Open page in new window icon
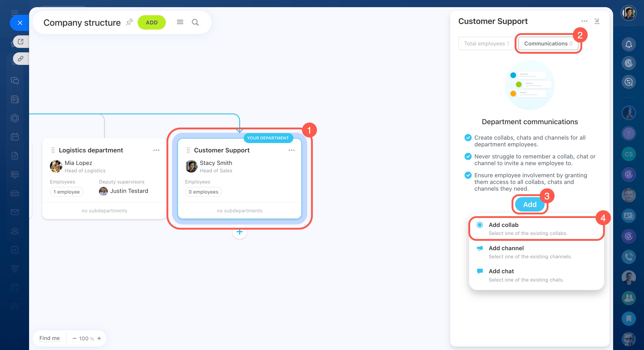Viewport: 644px width, 350px height. pyautogui.click(x=21, y=41)
